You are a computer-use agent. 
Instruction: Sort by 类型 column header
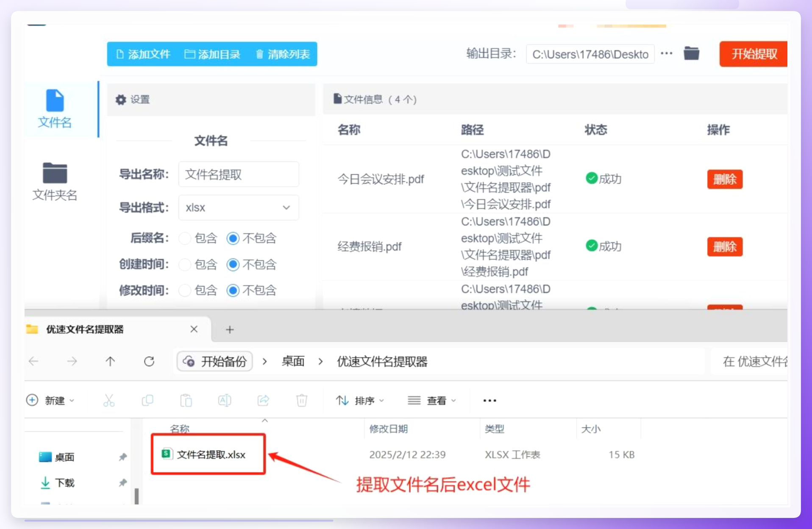[x=495, y=429]
